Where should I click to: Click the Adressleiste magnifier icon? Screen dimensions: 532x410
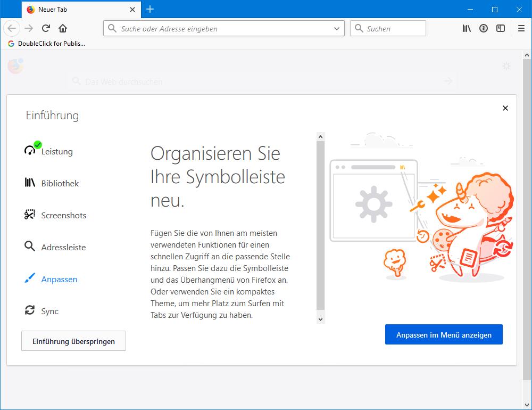30,247
